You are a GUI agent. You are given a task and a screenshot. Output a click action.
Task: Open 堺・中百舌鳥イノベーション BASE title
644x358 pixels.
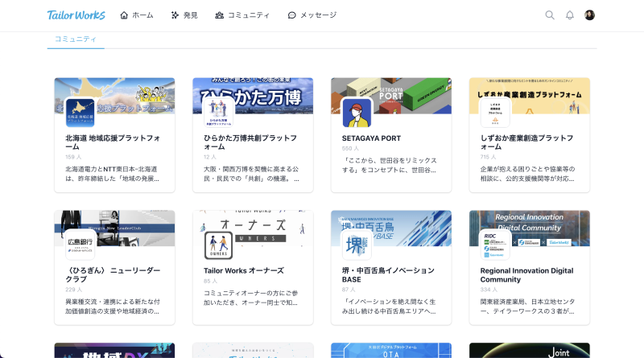(388, 274)
